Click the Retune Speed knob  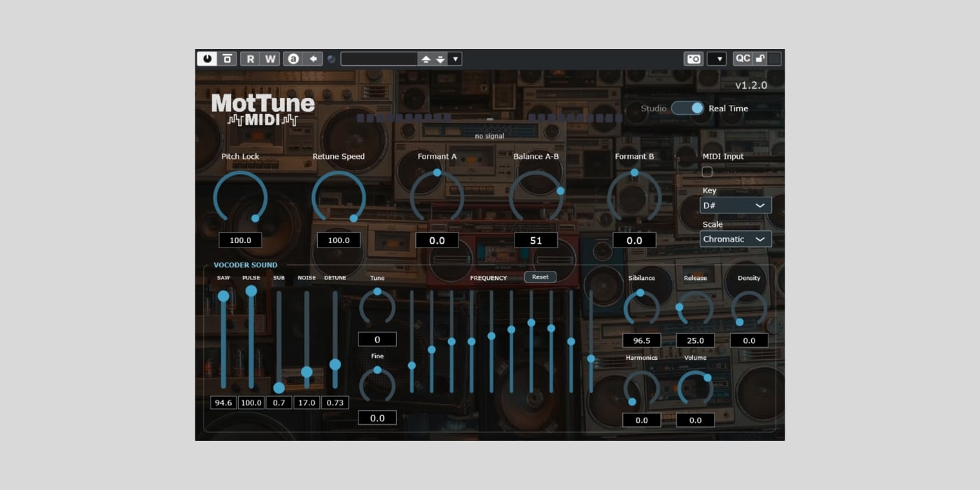[339, 197]
